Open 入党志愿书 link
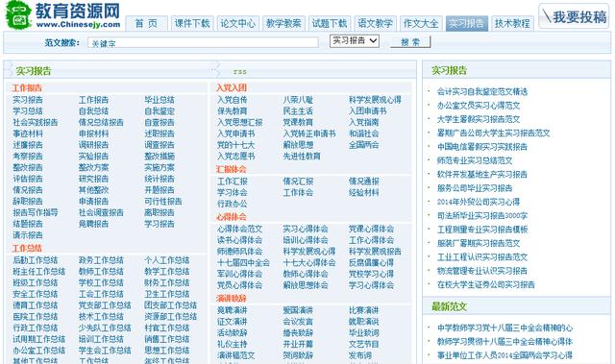615x364 pixels. coord(236,157)
